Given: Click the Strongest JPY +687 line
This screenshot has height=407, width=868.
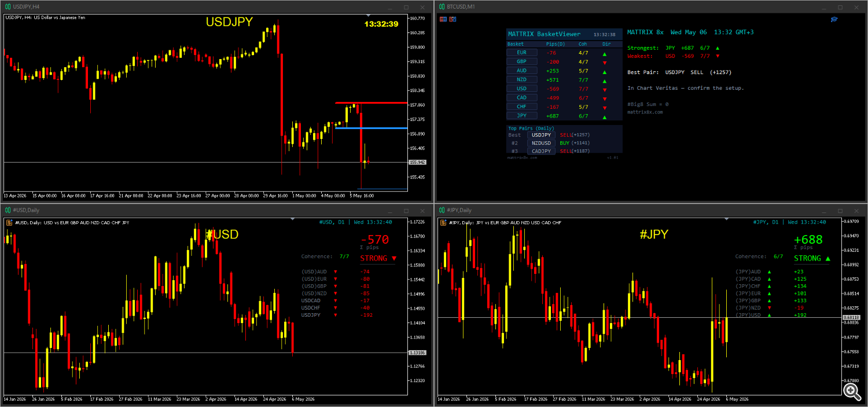Looking at the screenshot, I should (674, 48).
